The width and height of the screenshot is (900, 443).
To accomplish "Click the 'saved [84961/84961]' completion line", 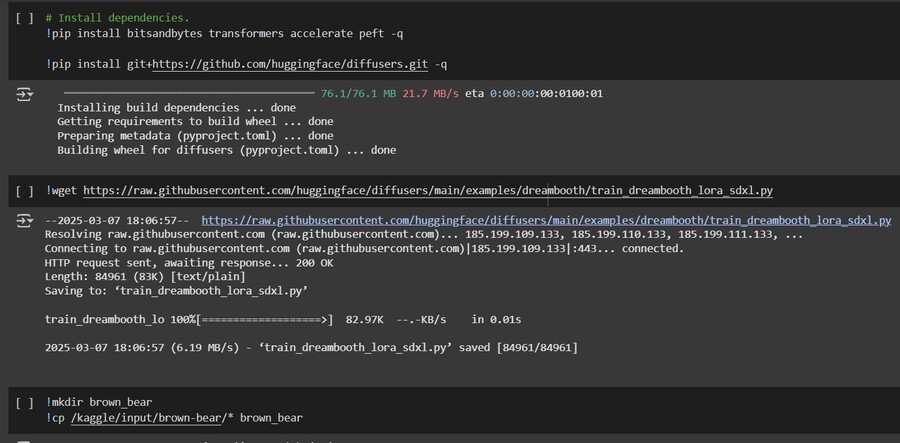I will pyautogui.click(x=311, y=348).
